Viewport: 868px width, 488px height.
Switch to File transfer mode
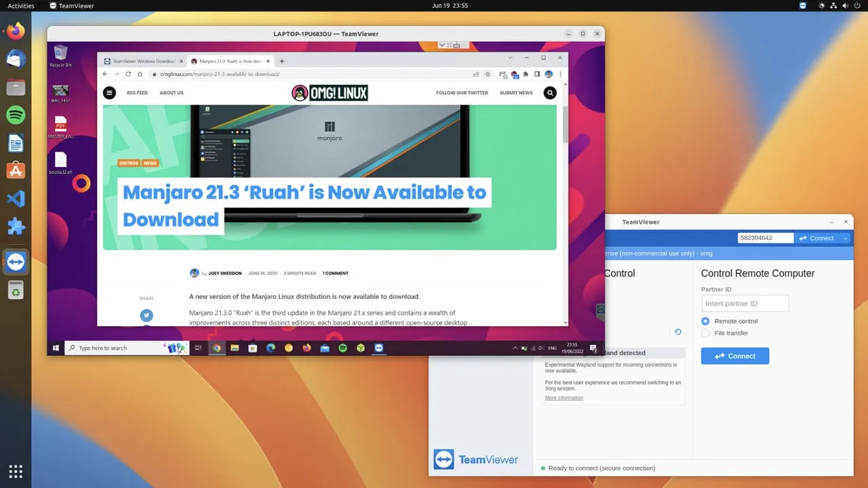point(705,333)
